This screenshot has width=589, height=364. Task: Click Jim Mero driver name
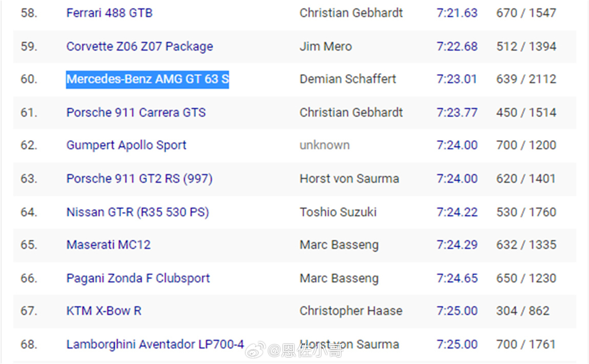click(326, 47)
